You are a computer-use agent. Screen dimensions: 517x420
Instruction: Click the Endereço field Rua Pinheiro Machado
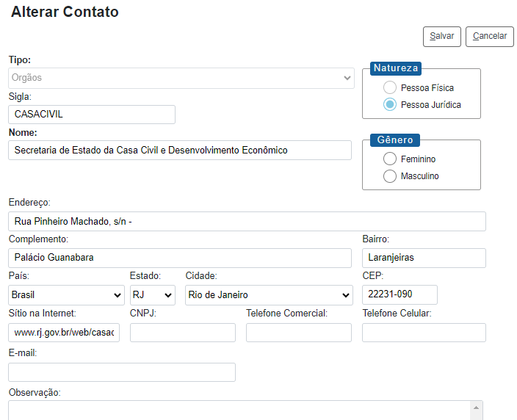pos(247,222)
